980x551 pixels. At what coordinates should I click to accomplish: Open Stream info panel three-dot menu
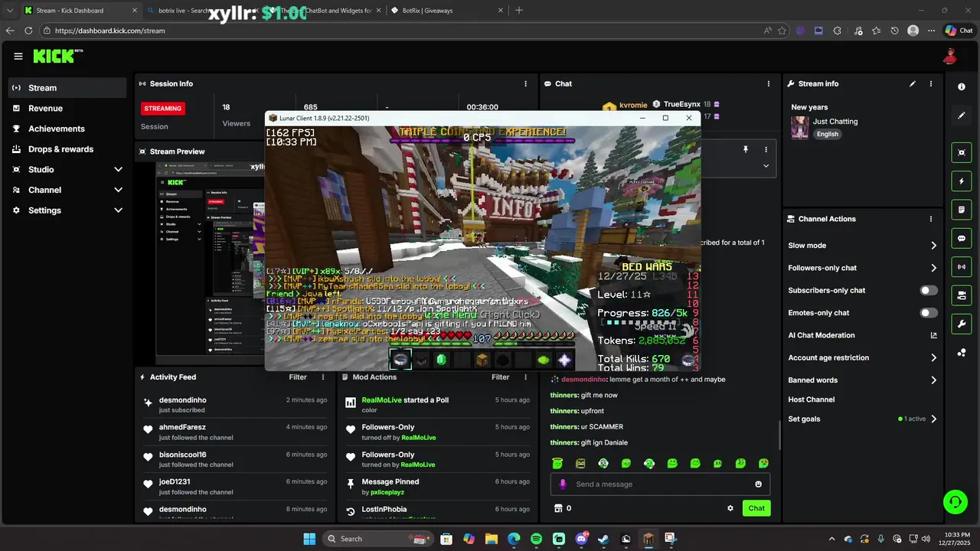point(931,83)
